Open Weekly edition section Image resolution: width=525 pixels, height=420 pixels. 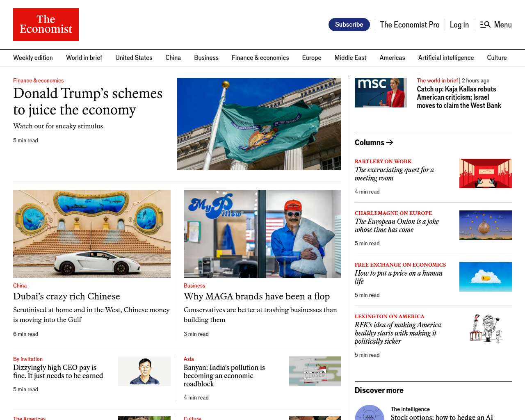pyautogui.click(x=33, y=58)
